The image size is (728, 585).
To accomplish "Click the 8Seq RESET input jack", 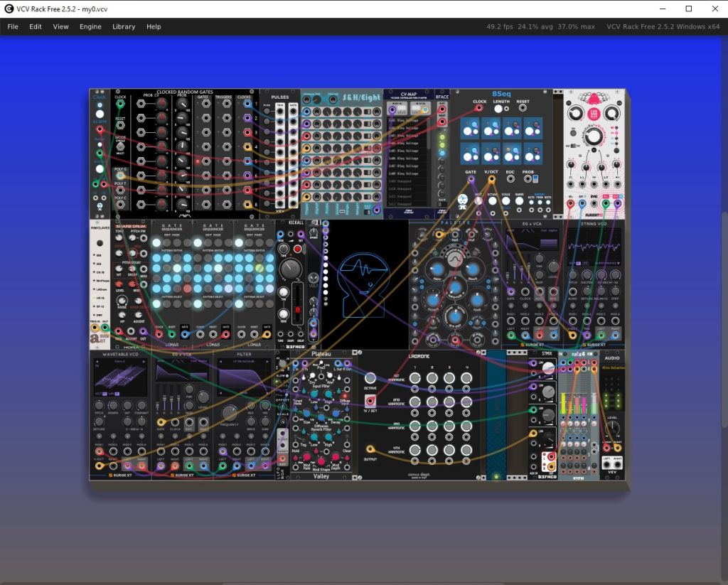I will (x=523, y=108).
